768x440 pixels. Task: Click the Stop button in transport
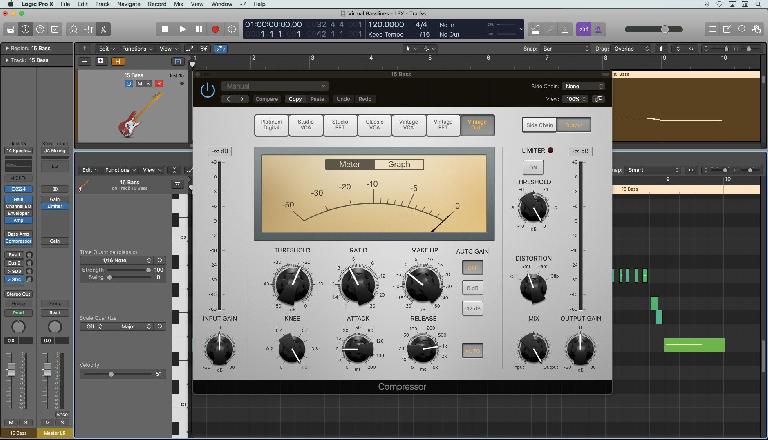pos(165,29)
